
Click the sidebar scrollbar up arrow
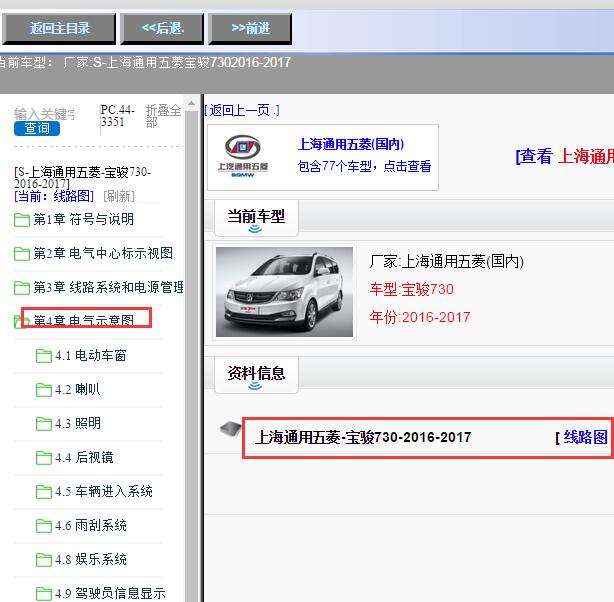(191, 103)
